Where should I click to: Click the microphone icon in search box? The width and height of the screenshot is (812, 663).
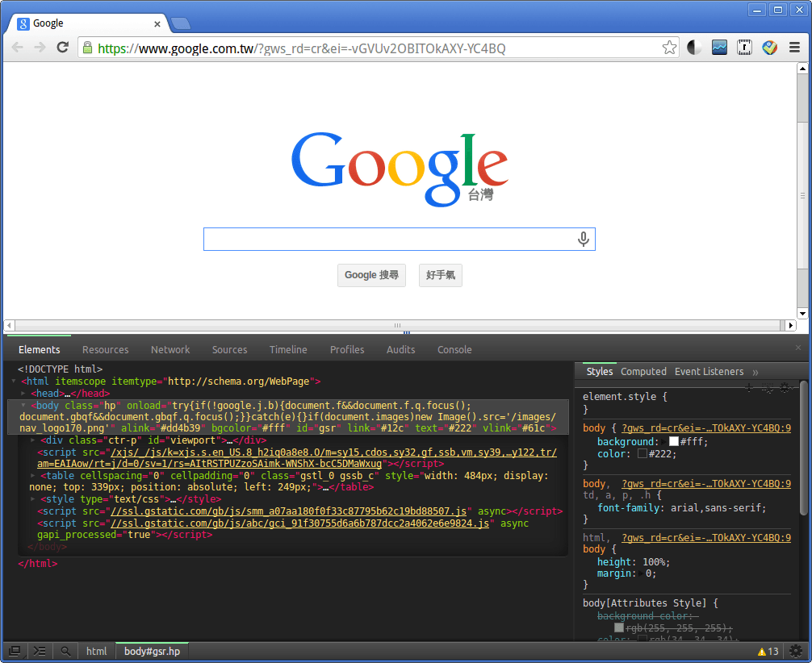(583, 239)
